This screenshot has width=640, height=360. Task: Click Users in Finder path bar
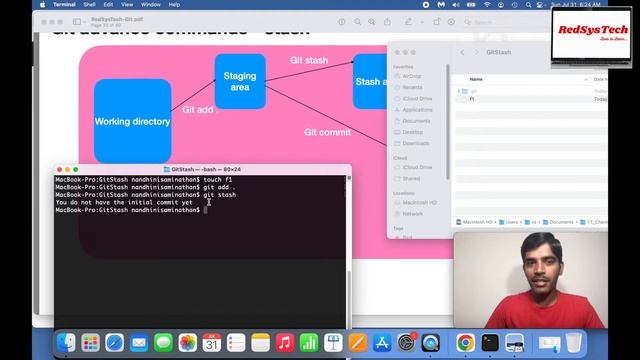point(508,222)
